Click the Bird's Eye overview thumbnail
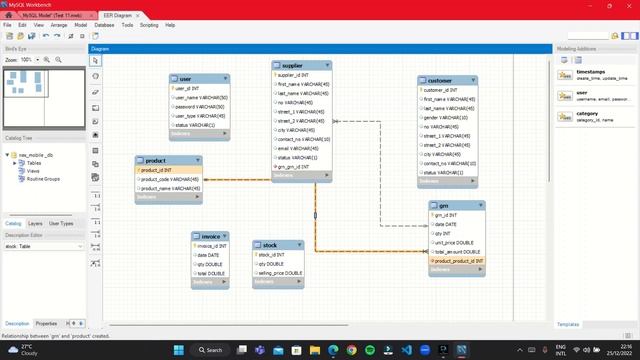 coord(44,98)
